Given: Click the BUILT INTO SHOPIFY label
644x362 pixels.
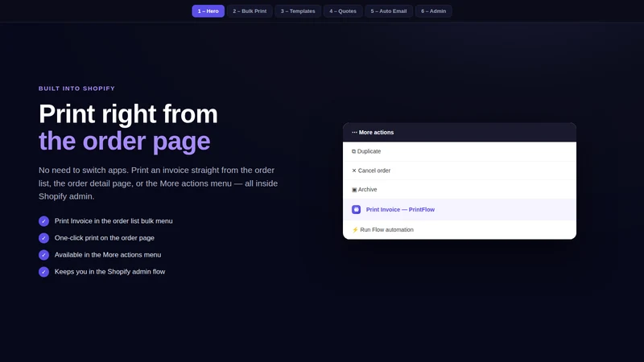Looking at the screenshot, I should pos(76,88).
